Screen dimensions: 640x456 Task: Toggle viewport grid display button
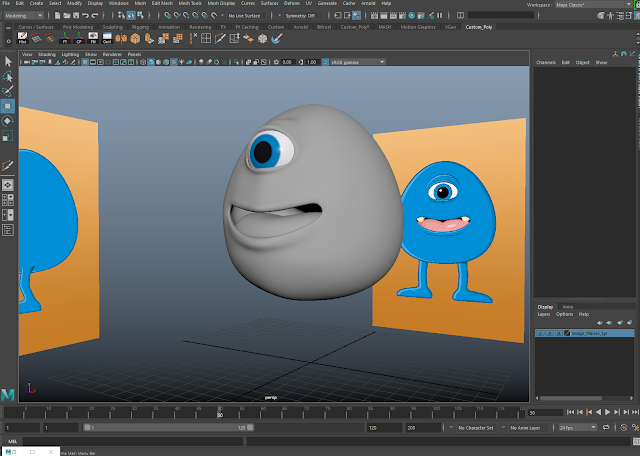[85, 62]
